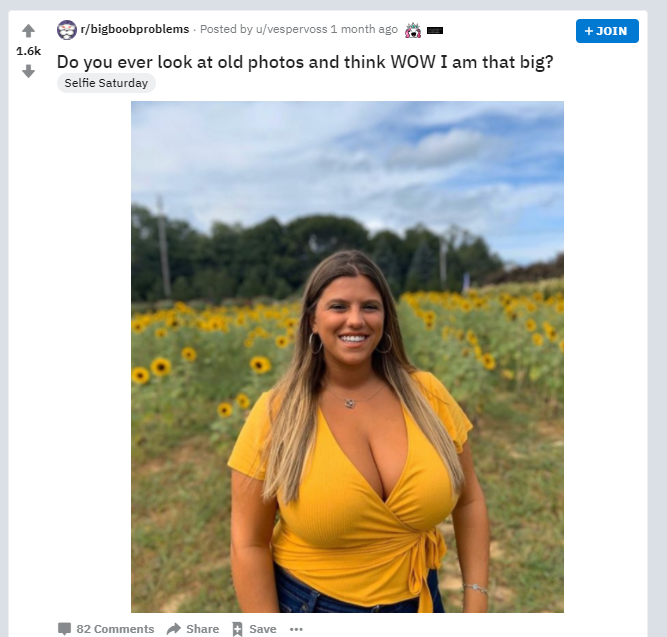
Task: Expand the three-dot more options menu
Action: point(296,629)
